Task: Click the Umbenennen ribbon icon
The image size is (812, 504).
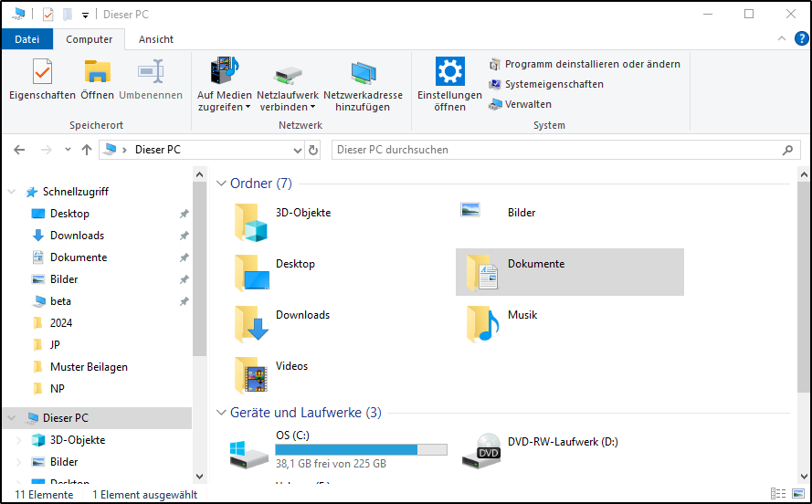Action: 151,71
